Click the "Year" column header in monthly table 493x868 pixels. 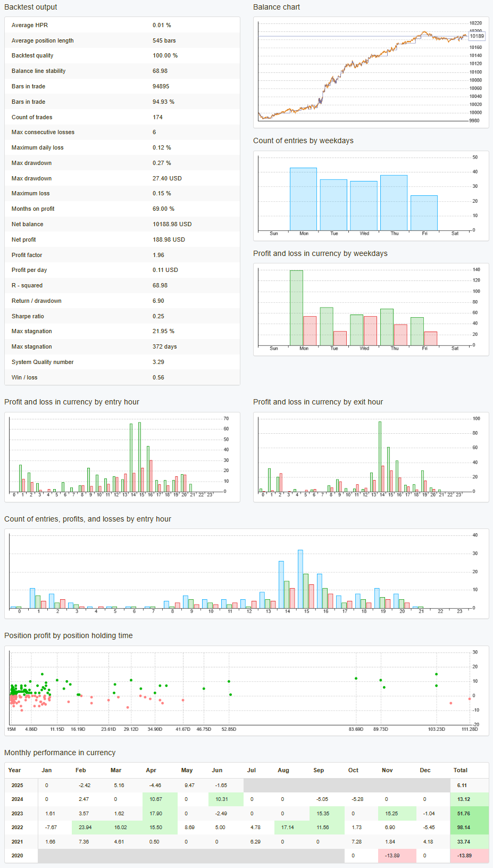point(14,770)
